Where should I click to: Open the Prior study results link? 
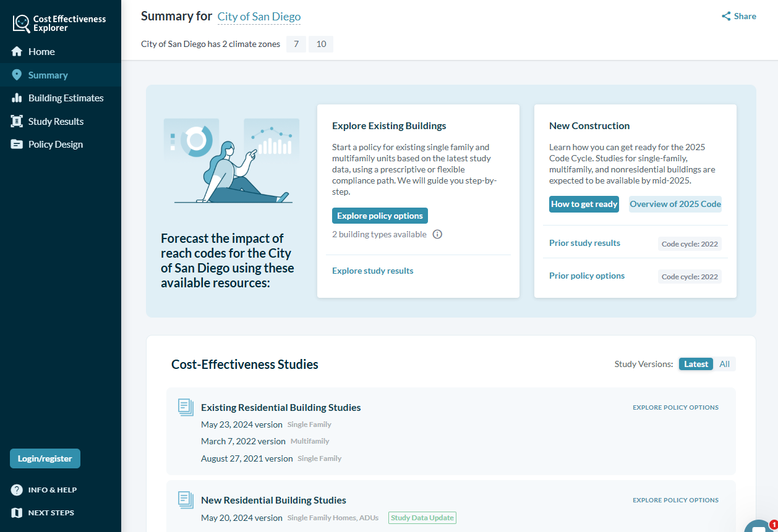(584, 243)
